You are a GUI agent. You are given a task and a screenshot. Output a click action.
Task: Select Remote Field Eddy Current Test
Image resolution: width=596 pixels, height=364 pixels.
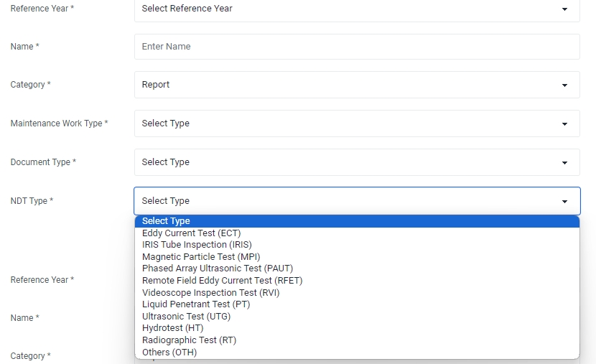pos(222,281)
